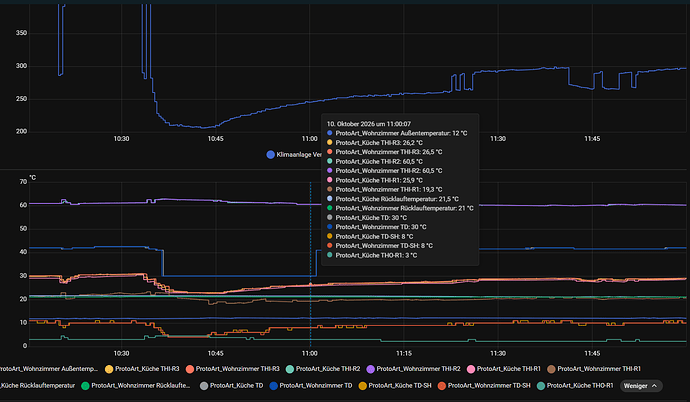Collapse the legend with Weniger button
Screen dimensions: 690x402
click(x=640, y=386)
